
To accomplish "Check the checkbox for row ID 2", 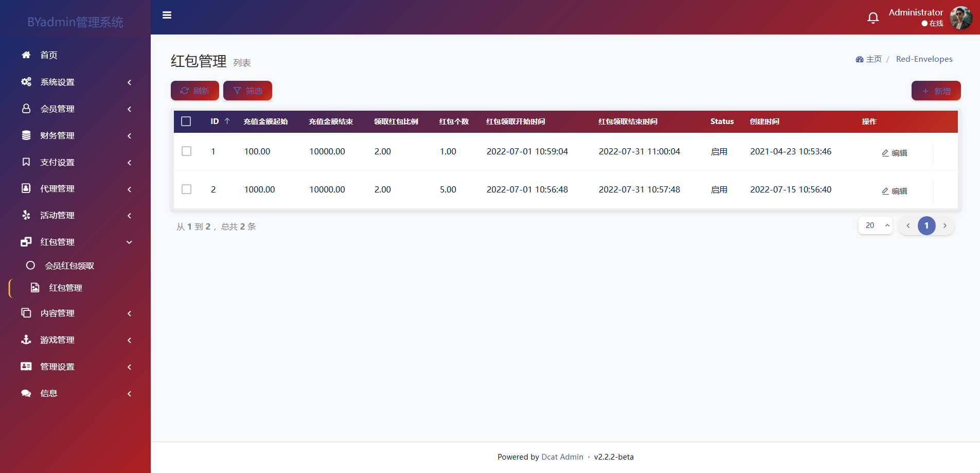I will click(x=186, y=189).
